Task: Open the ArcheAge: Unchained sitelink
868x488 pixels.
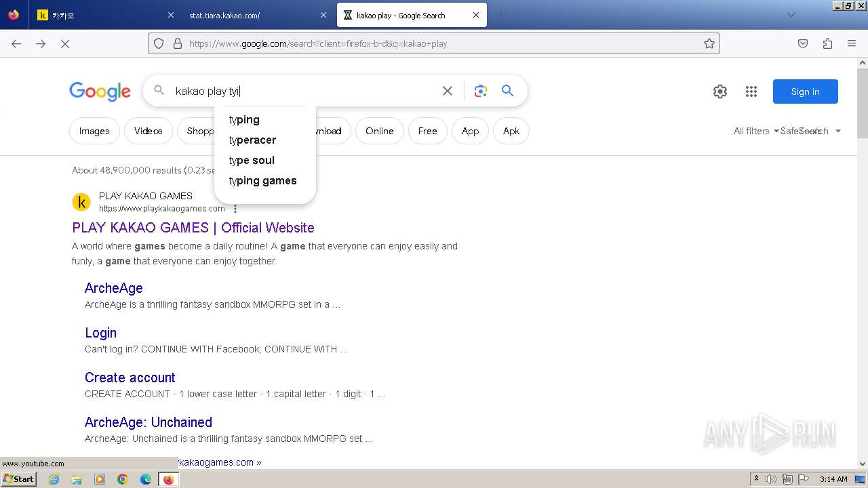Action: click(x=149, y=422)
